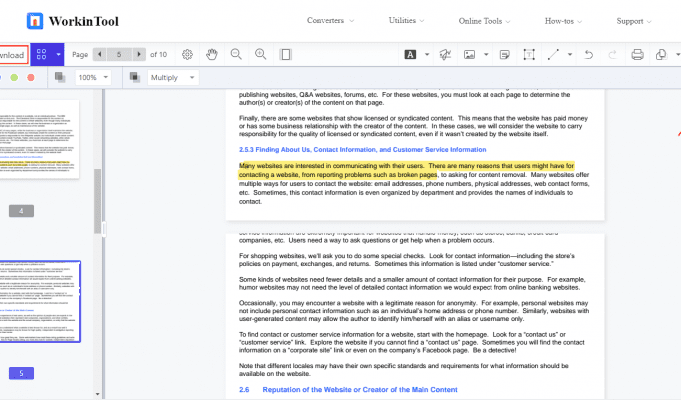Click heading 2.5.3 Finding About Us
This screenshot has width=681, height=400.
362,149
